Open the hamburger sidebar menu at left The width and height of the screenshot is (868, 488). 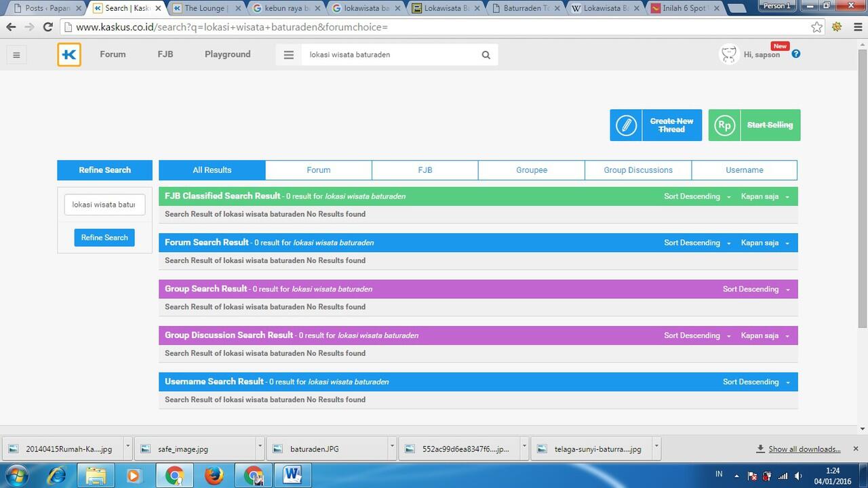pyautogui.click(x=16, y=55)
